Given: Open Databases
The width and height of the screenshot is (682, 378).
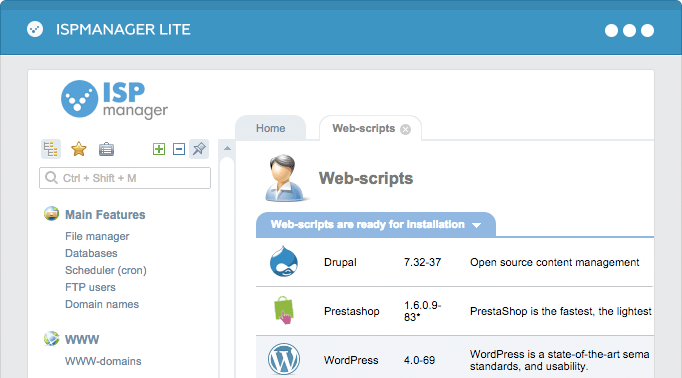Looking at the screenshot, I should 91,253.
